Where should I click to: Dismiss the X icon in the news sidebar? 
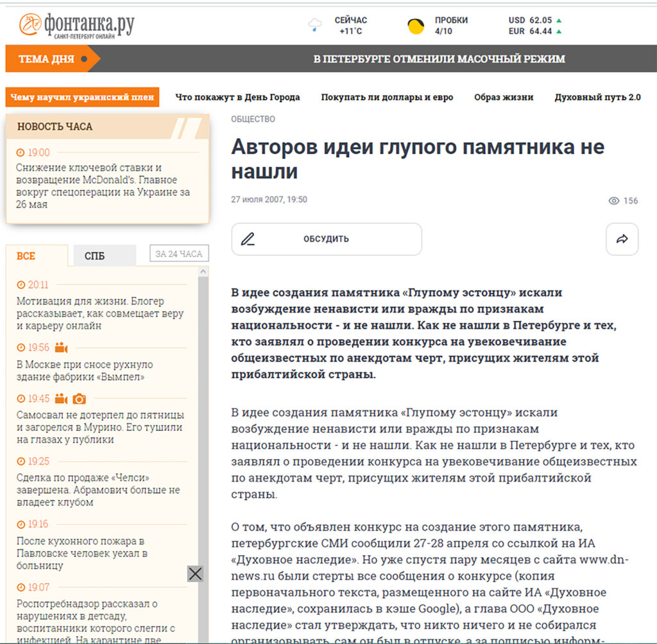[195, 573]
